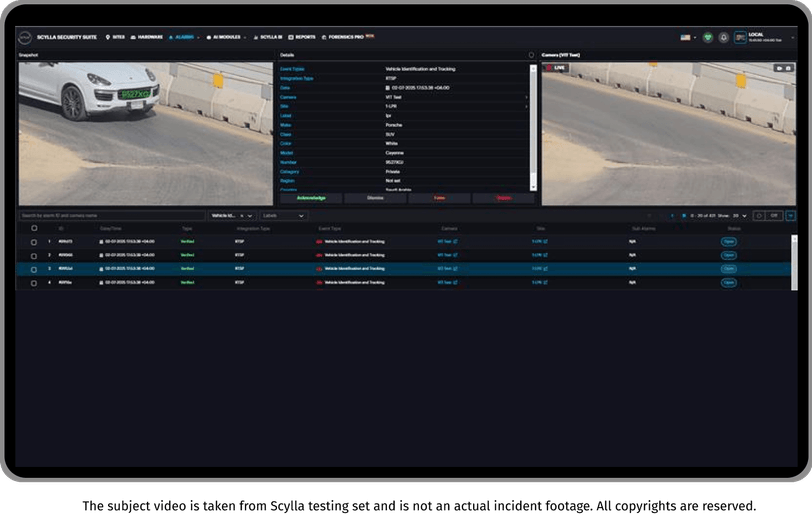The image size is (812, 519).
Task: Click the live camera view
Action: tap(669, 134)
